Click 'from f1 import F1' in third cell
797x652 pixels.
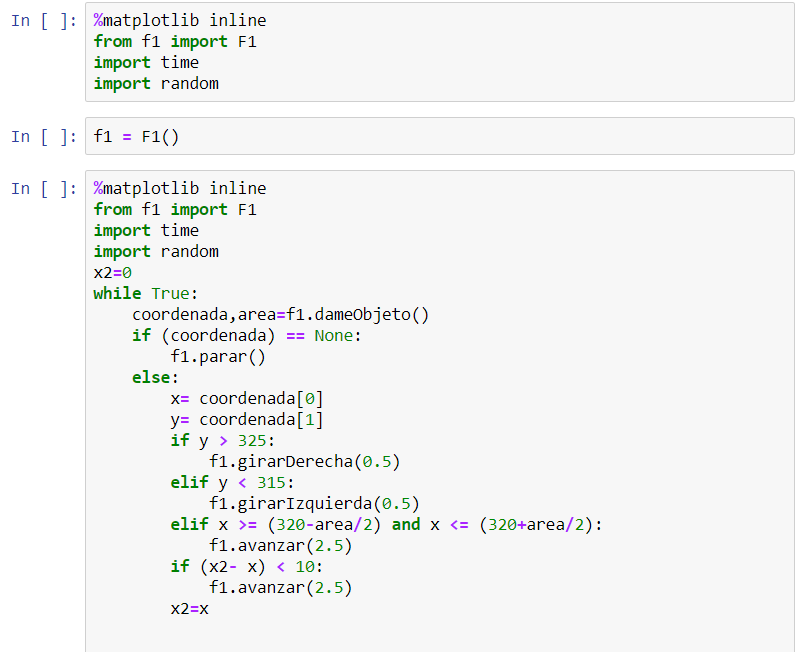click(175, 209)
